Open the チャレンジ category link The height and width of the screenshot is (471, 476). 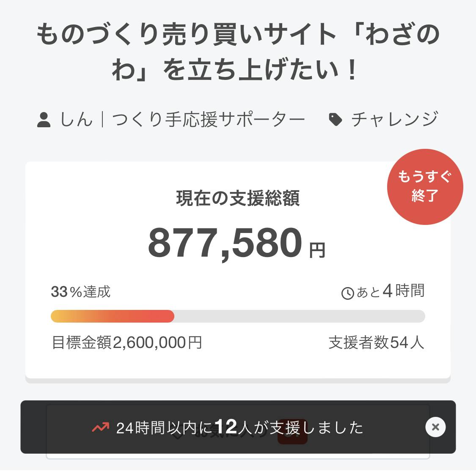point(394,120)
